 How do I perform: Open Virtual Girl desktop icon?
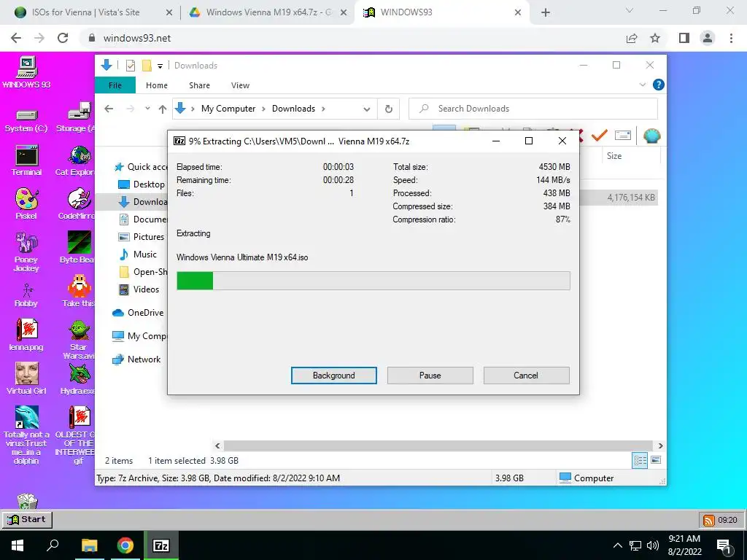[x=26, y=378]
